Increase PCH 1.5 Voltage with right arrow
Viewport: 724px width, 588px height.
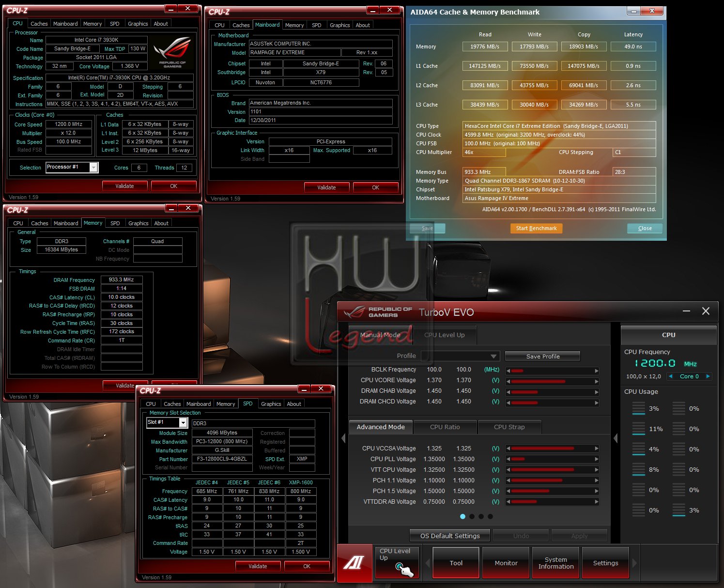(x=597, y=491)
